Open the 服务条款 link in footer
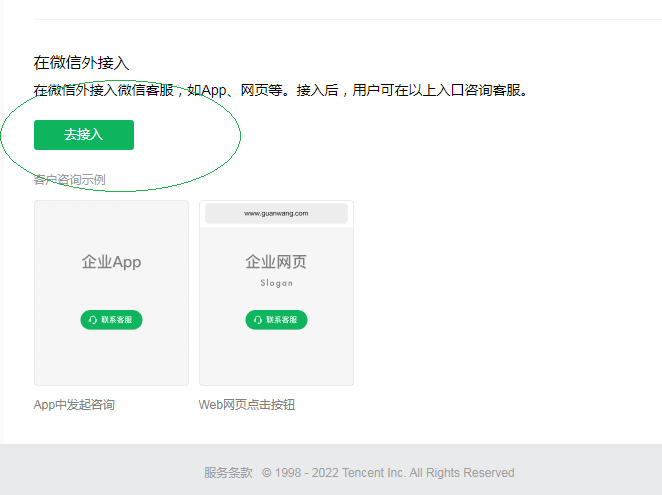The width and height of the screenshot is (662, 495). click(228, 473)
